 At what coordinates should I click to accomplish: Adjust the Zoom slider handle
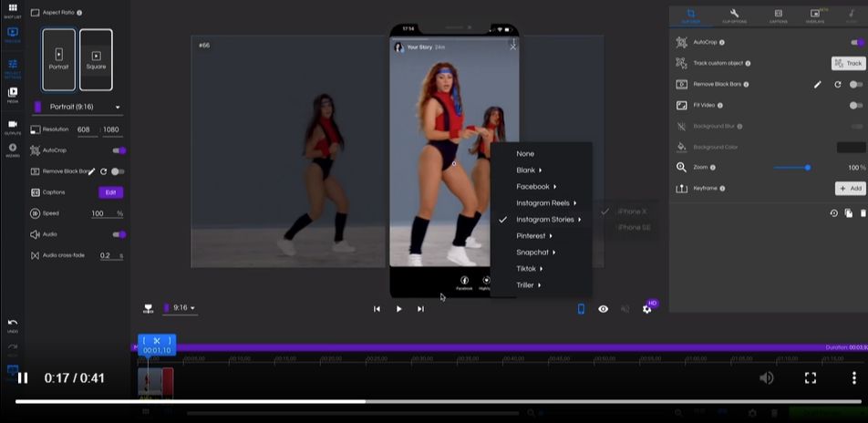808,168
